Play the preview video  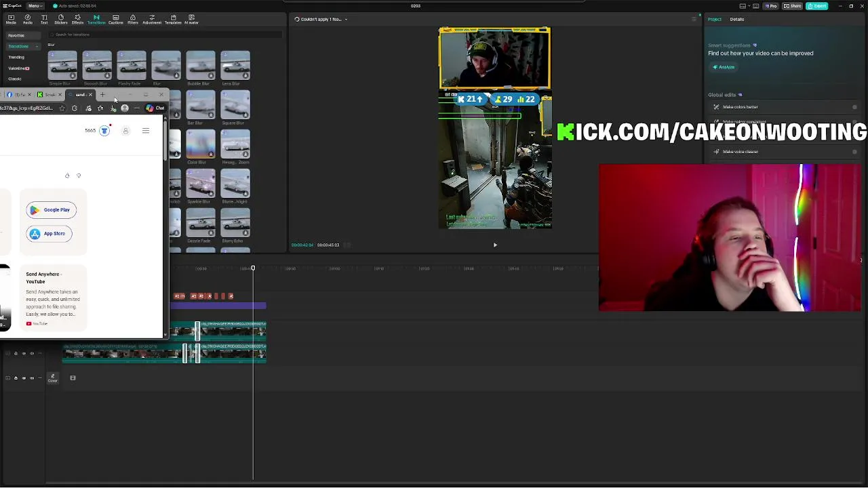coord(495,245)
